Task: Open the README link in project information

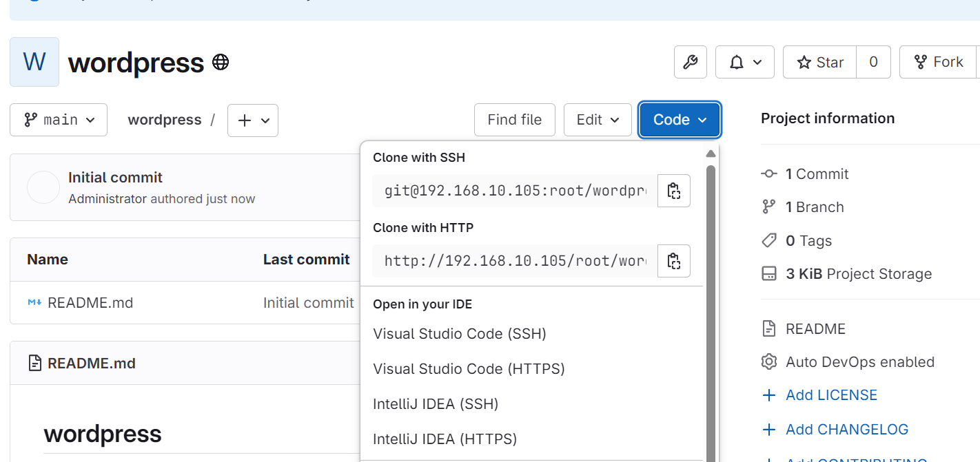Action: point(815,329)
